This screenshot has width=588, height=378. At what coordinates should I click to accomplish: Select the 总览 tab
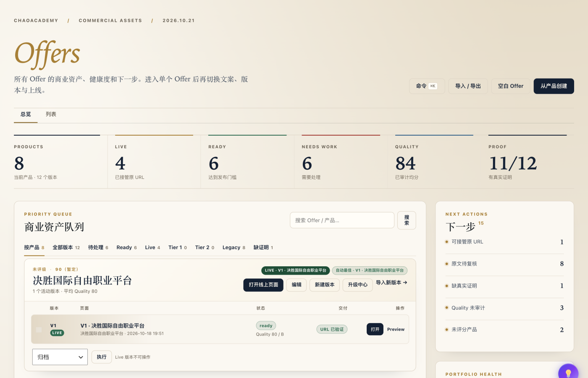[x=26, y=114]
